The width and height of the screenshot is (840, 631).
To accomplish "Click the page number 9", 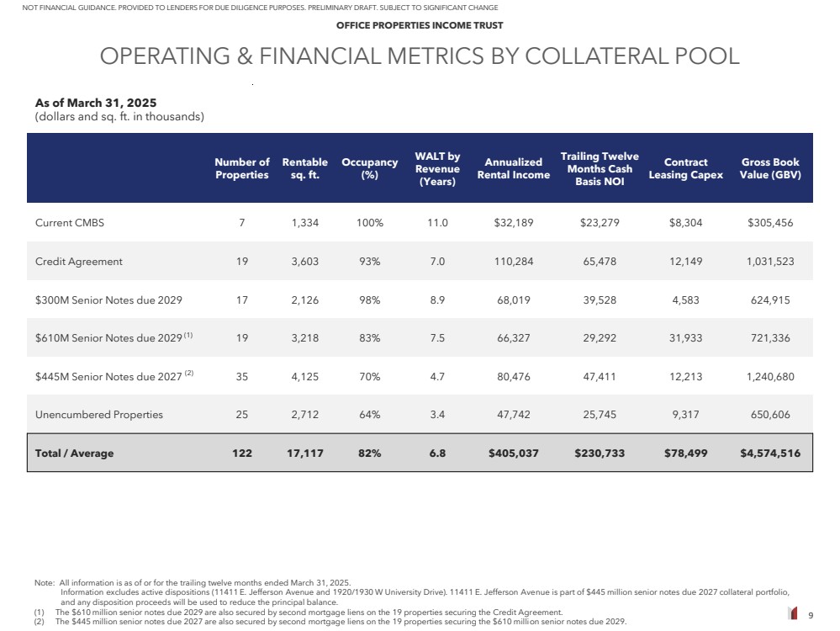I will click(811, 615).
